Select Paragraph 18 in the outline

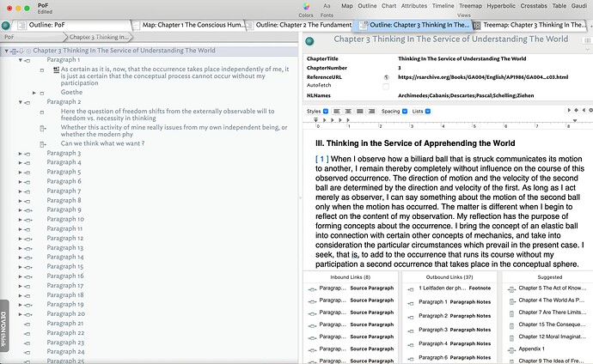coord(65,295)
